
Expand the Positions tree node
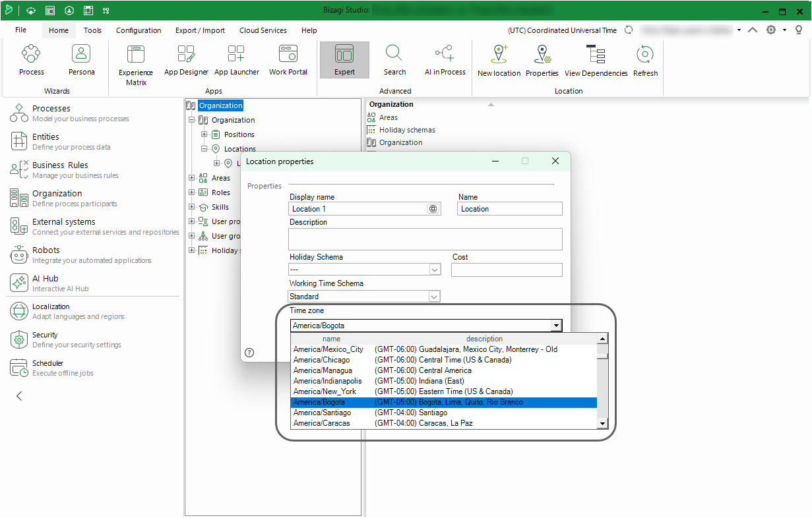tap(204, 134)
